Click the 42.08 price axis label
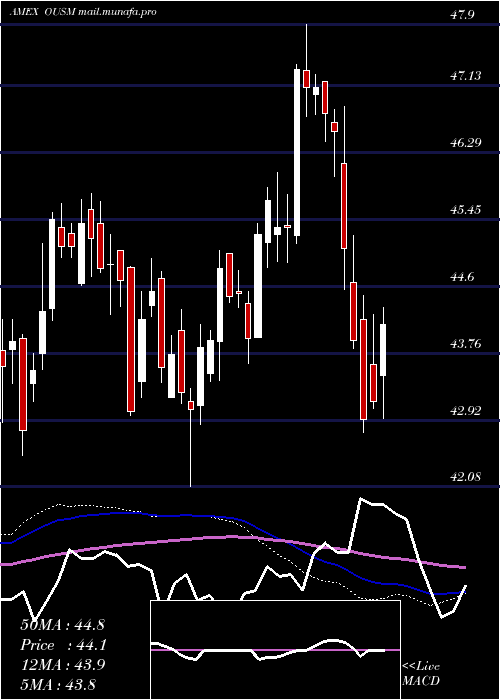The width and height of the screenshot is (500, 700). 465,477
